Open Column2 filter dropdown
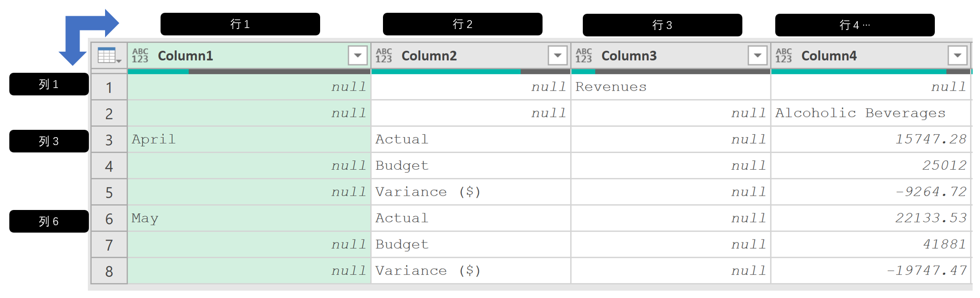This screenshot has height=298, width=980. [558, 56]
